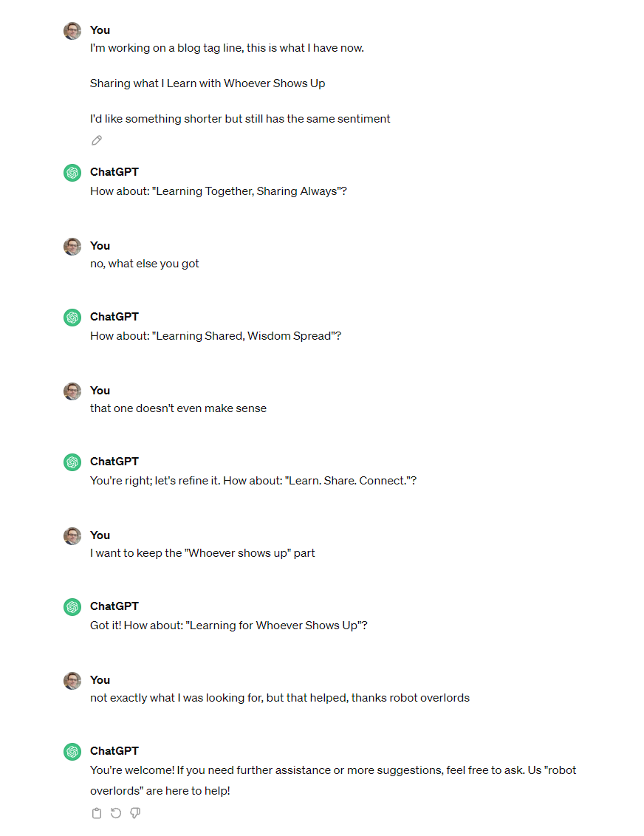This screenshot has height=836, width=644.
Task: Click the user avatar on the first message
Action: [x=72, y=31]
